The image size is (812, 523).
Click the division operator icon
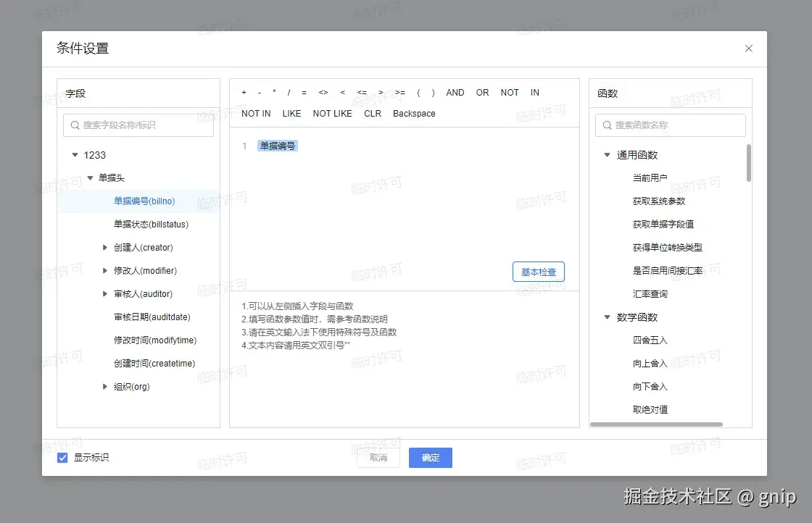[x=289, y=93]
